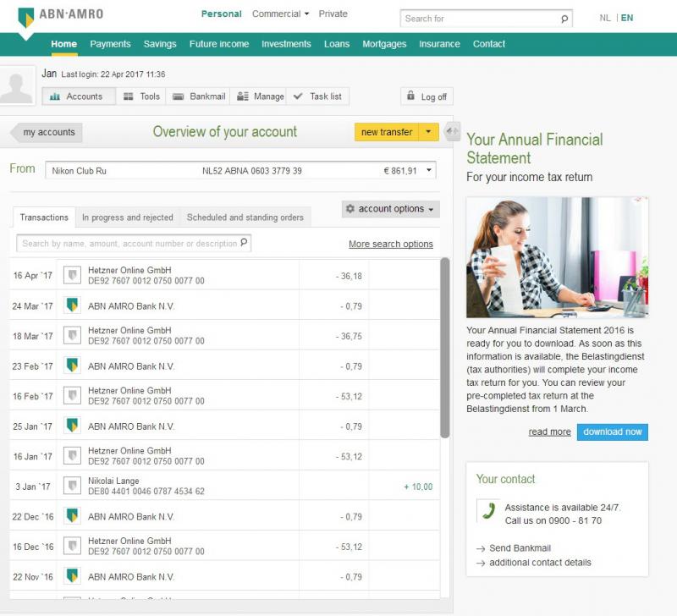Click the ABN AMRO icon for 22 Dec '16
The width and height of the screenshot is (677, 616).
tap(72, 516)
